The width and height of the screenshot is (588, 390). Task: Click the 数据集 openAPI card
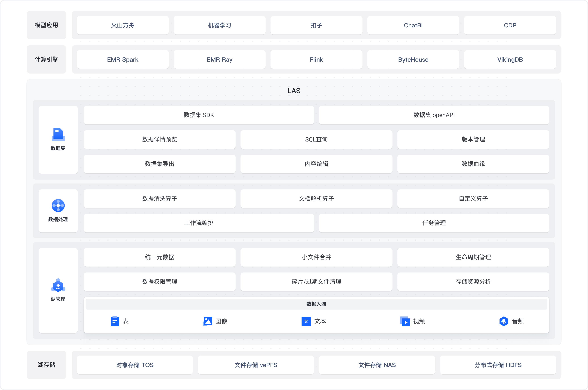coord(434,115)
